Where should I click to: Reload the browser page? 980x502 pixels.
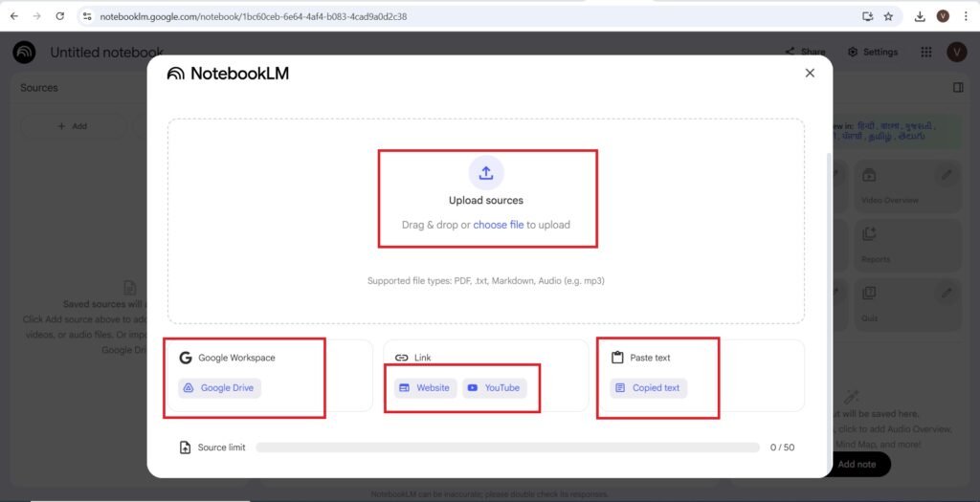coord(59,16)
